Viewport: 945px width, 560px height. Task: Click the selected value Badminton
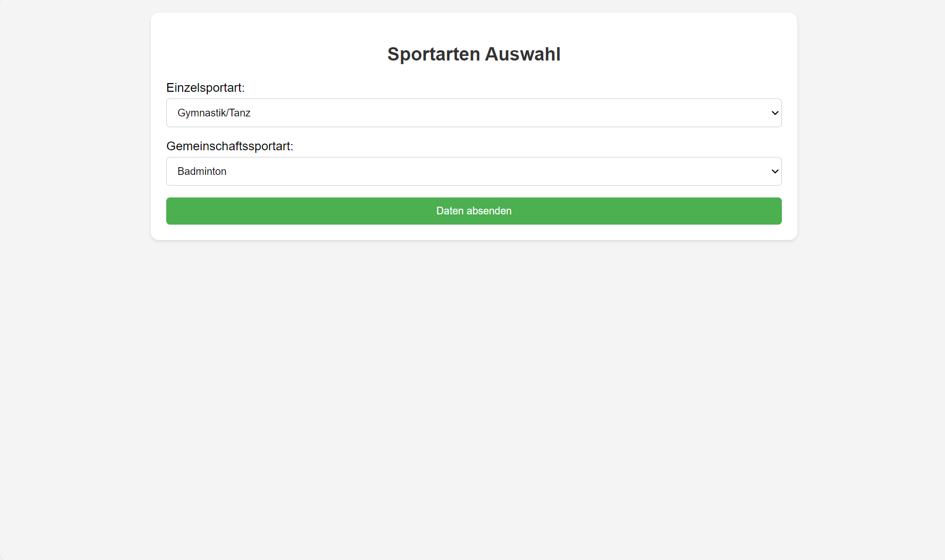(202, 171)
